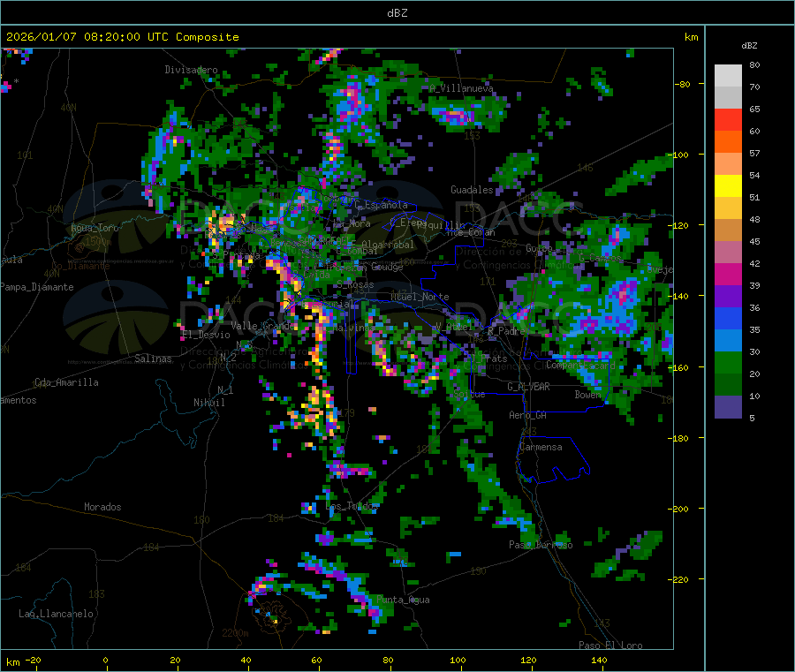Select the R_Padre label

tap(506, 331)
